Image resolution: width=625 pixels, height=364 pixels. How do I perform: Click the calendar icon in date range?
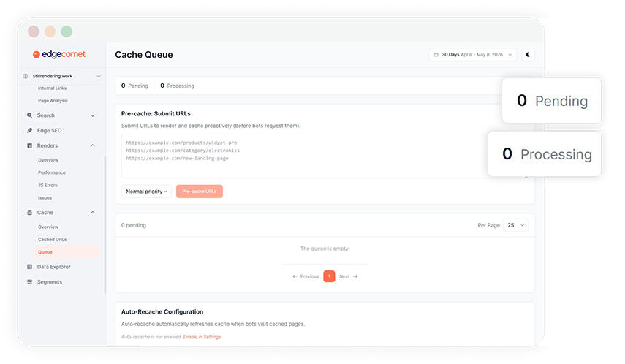tap(436, 55)
